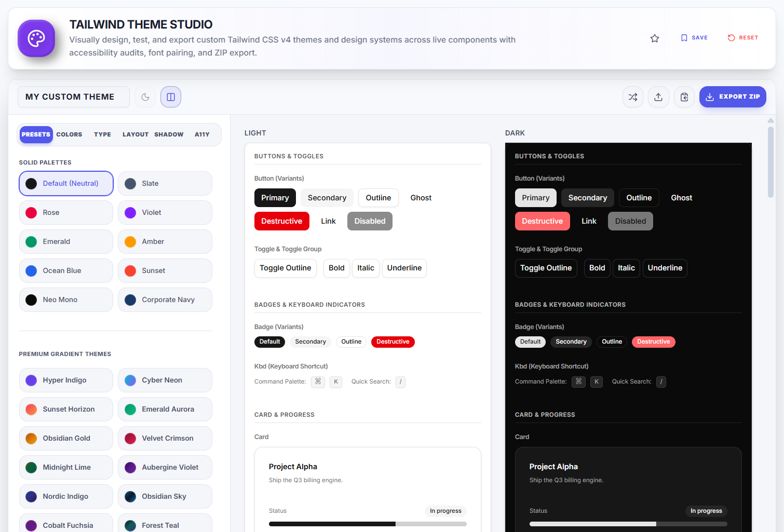
Task: Select the Hyper Indigo gradient theme
Action: point(66,380)
